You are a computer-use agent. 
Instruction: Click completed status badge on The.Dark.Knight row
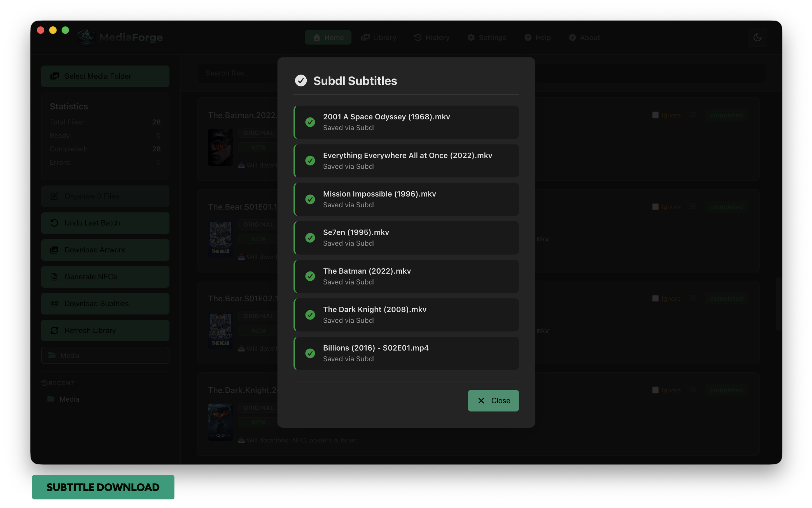tap(726, 390)
